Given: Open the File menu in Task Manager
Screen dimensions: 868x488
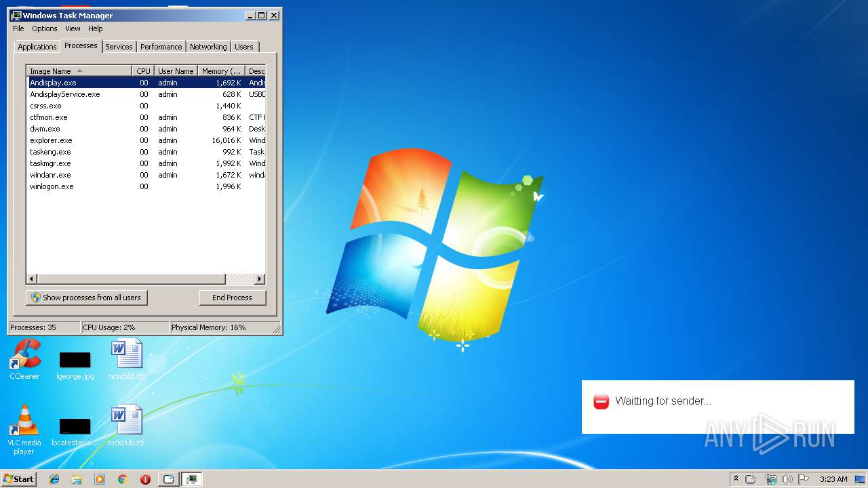Looking at the screenshot, I should tap(18, 28).
